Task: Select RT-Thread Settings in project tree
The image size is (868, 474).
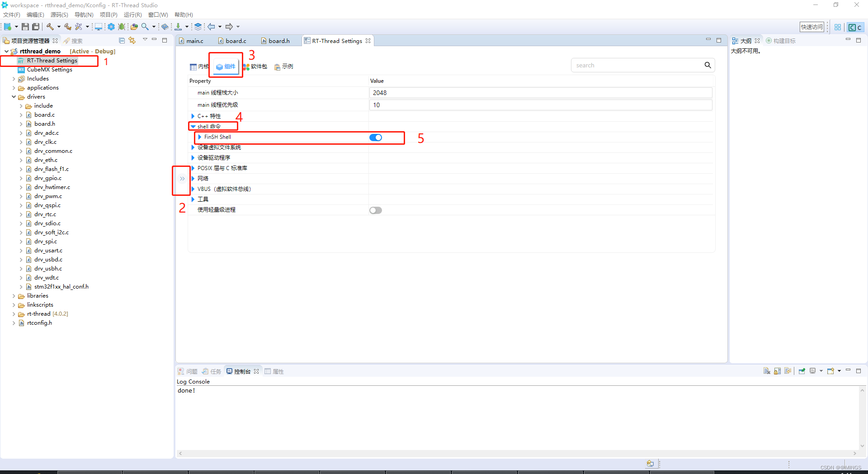Action: click(47, 61)
